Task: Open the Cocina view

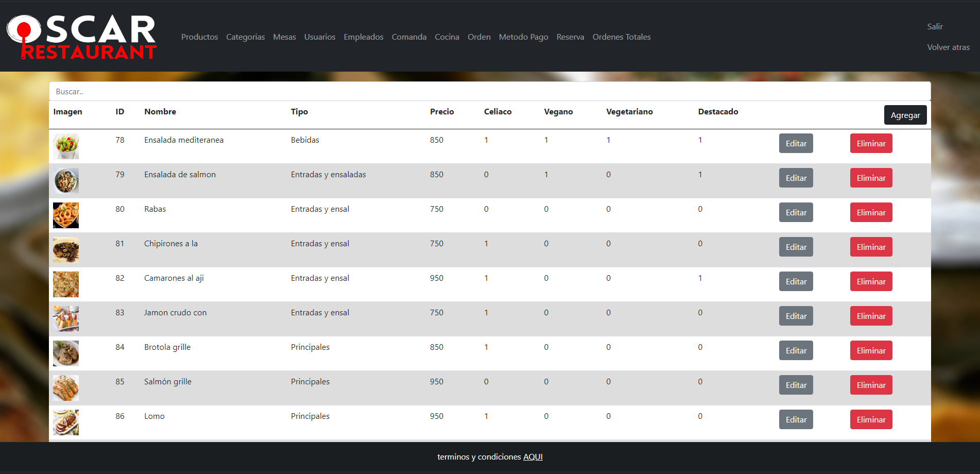Action: coord(447,37)
